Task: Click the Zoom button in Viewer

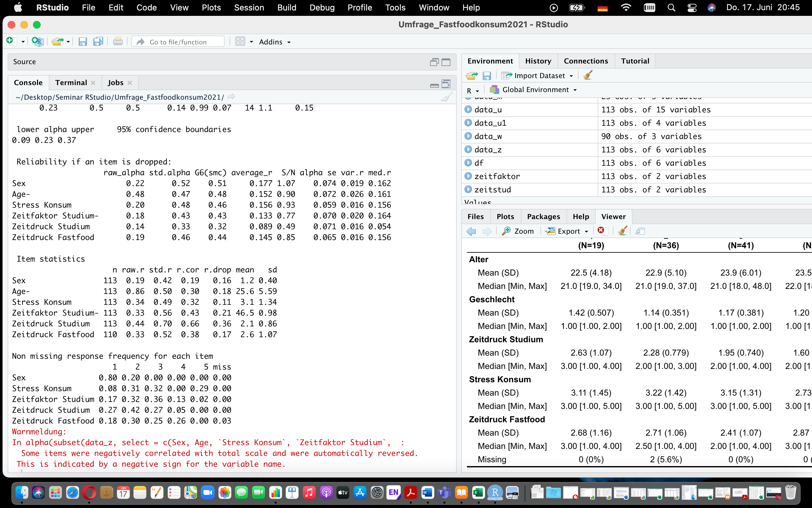Action: pyautogui.click(x=518, y=231)
